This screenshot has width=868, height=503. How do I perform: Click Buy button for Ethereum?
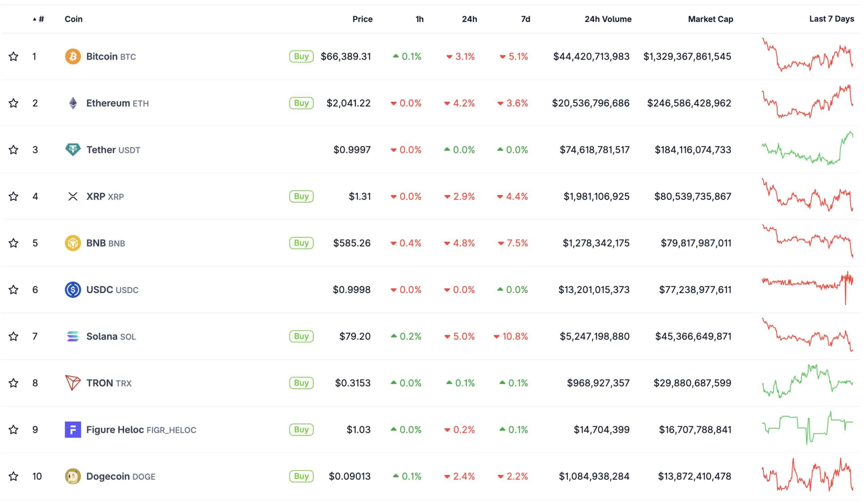click(x=302, y=103)
